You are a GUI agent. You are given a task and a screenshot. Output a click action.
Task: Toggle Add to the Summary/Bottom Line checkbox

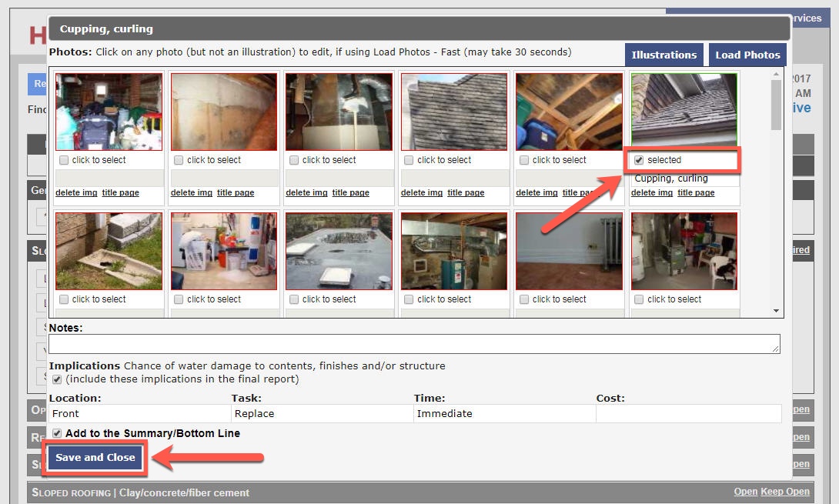pyautogui.click(x=57, y=433)
